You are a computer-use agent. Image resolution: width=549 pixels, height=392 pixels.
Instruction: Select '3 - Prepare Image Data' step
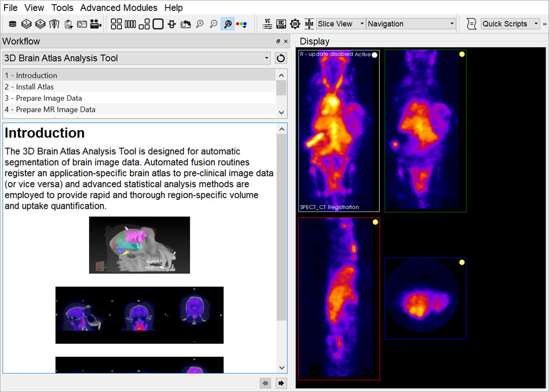44,98
